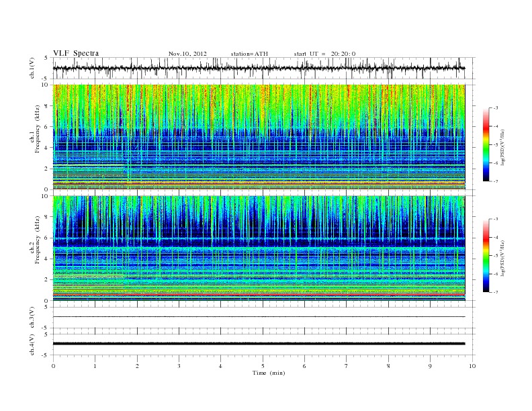Click the '8' tick on the time axis
The height and width of the screenshot is (411, 532).
[388, 366]
